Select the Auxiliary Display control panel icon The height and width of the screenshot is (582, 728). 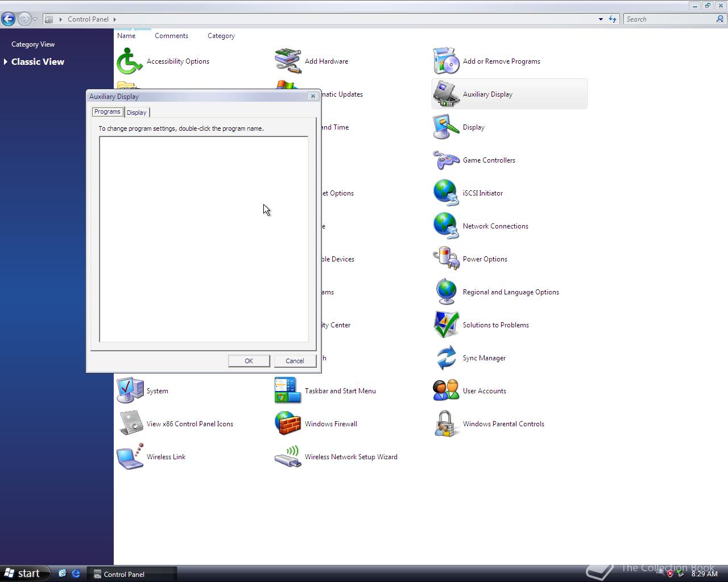coord(446,94)
